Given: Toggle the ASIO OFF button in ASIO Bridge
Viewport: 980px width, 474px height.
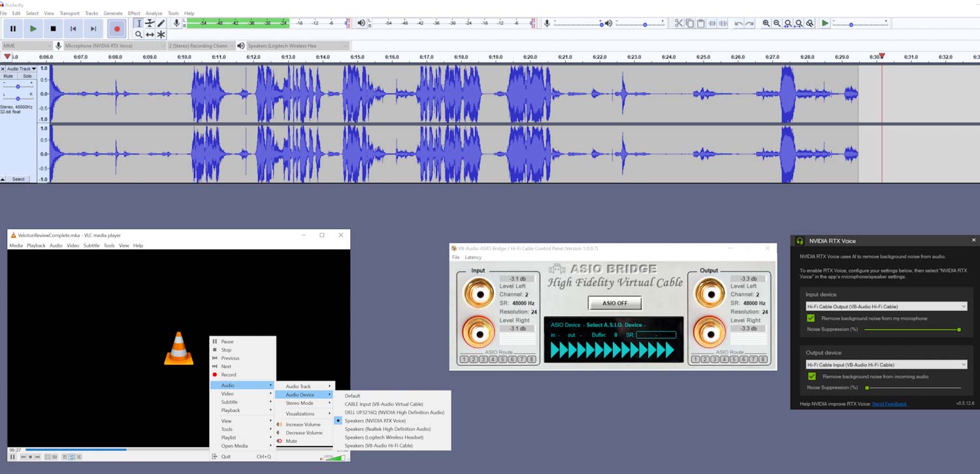Looking at the screenshot, I should tap(615, 303).
